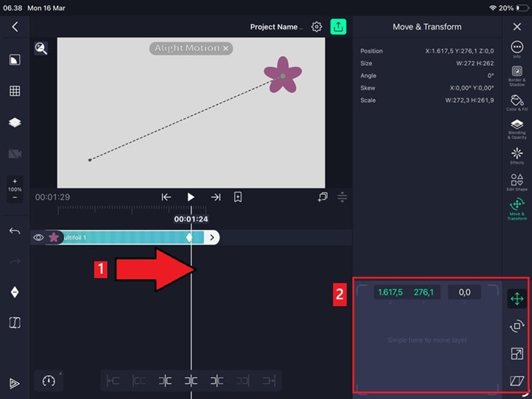Select the Color & Fill panel

coord(517,101)
